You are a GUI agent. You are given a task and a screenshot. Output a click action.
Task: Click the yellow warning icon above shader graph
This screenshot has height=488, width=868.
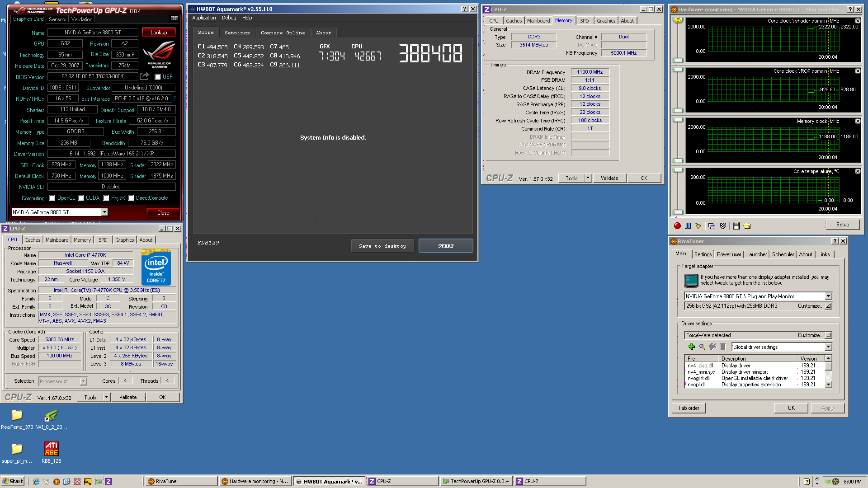[678, 20]
